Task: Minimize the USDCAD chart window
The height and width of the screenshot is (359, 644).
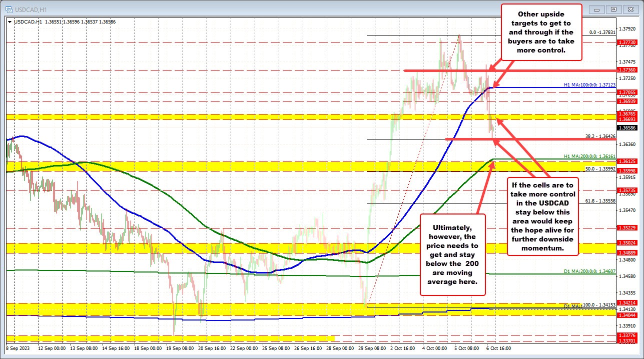Action: (596, 9)
